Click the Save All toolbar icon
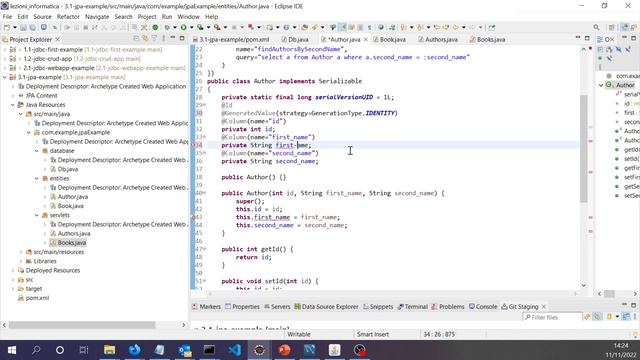This screenshot has height=360, width=640. click(x=33, y=27)
